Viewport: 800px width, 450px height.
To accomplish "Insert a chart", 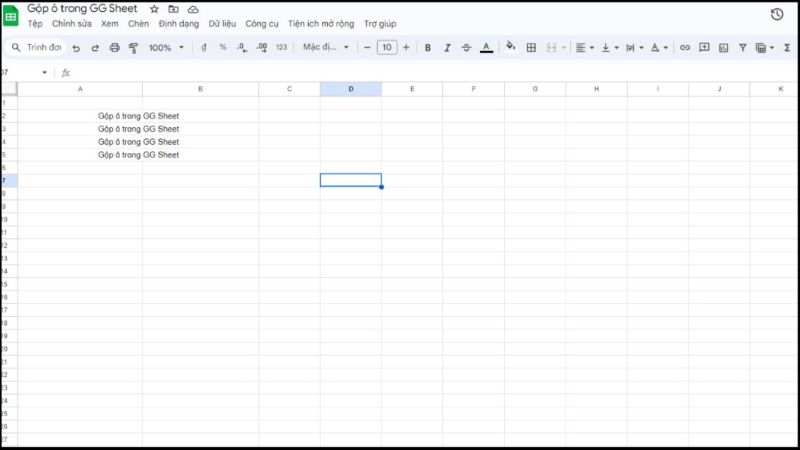I will pos(723,47).
